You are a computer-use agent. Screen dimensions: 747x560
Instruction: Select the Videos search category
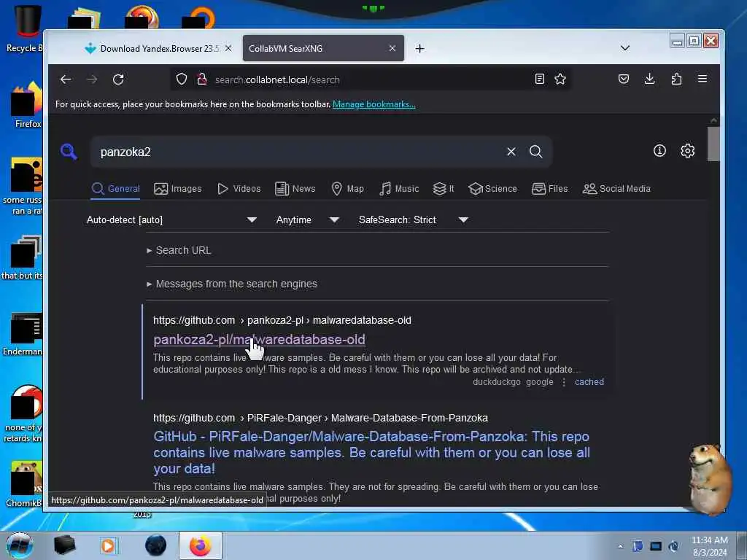click(239, 189)
